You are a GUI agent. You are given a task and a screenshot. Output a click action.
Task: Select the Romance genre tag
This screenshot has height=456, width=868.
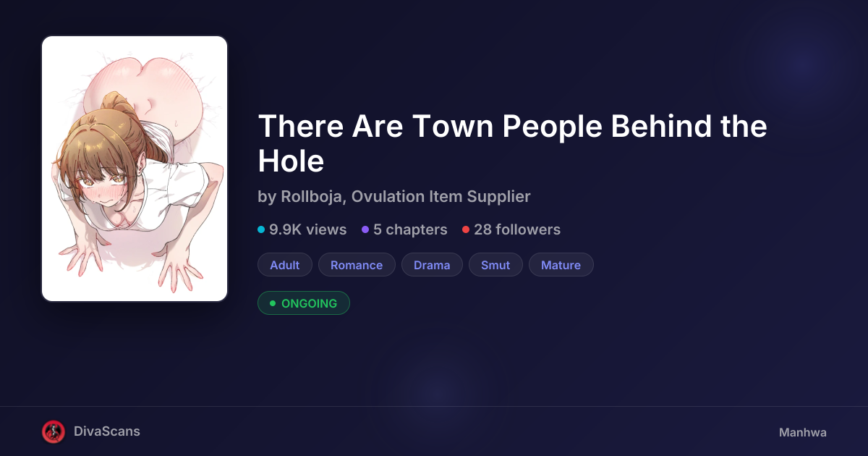357,265
